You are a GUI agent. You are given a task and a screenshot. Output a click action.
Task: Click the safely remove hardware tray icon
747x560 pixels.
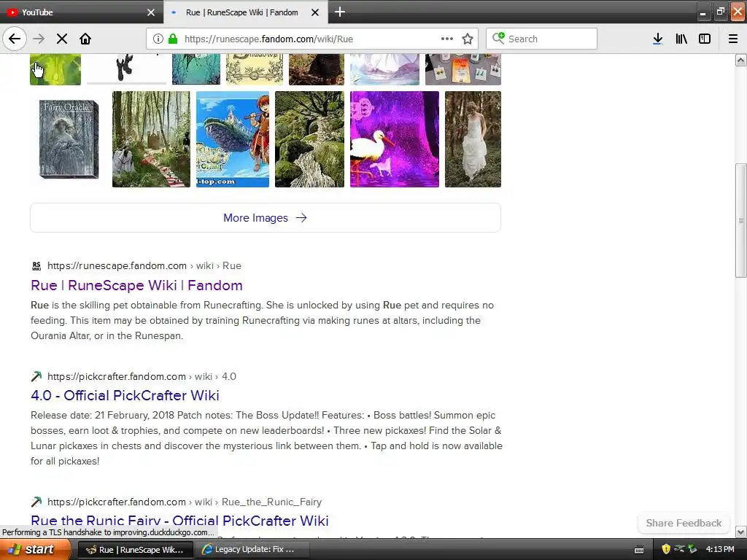point(692,549)
